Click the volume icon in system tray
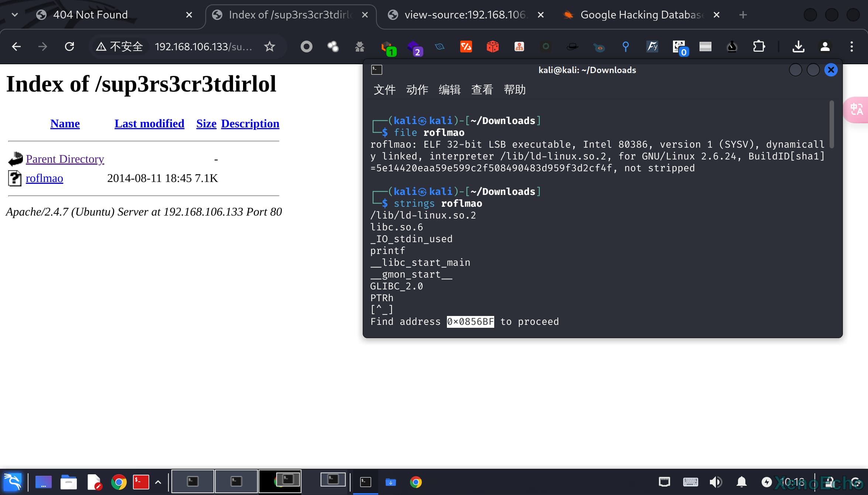 715,482
